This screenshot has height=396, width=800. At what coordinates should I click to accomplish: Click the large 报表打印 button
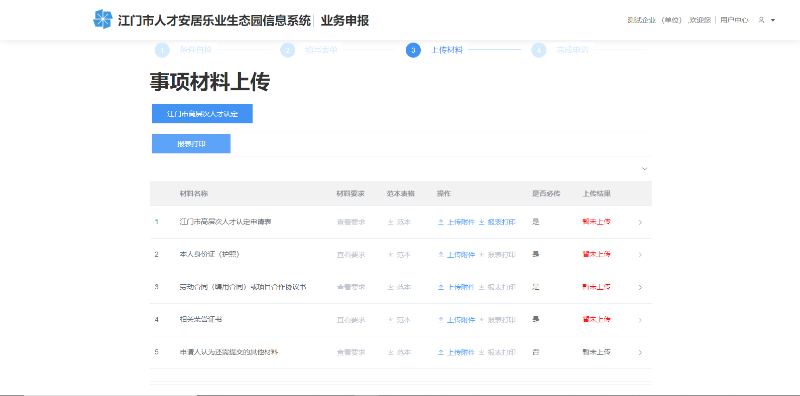tap(191, 144)
